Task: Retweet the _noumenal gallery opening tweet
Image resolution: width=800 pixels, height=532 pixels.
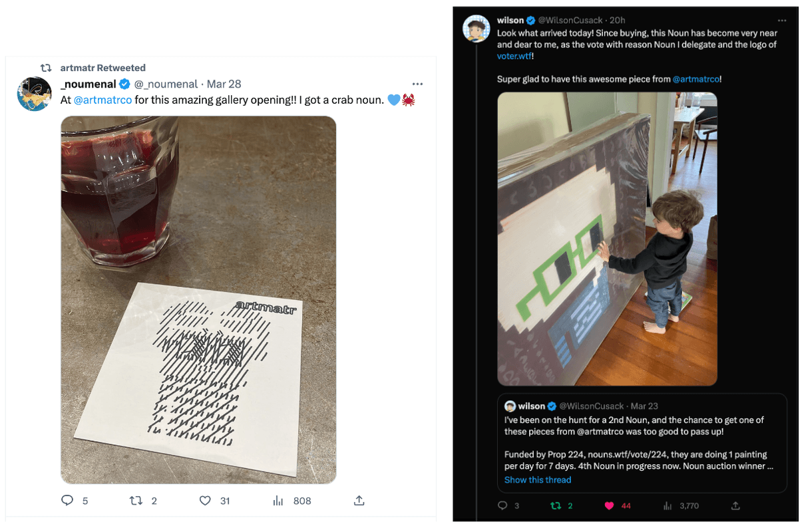Action: [136, 501]
